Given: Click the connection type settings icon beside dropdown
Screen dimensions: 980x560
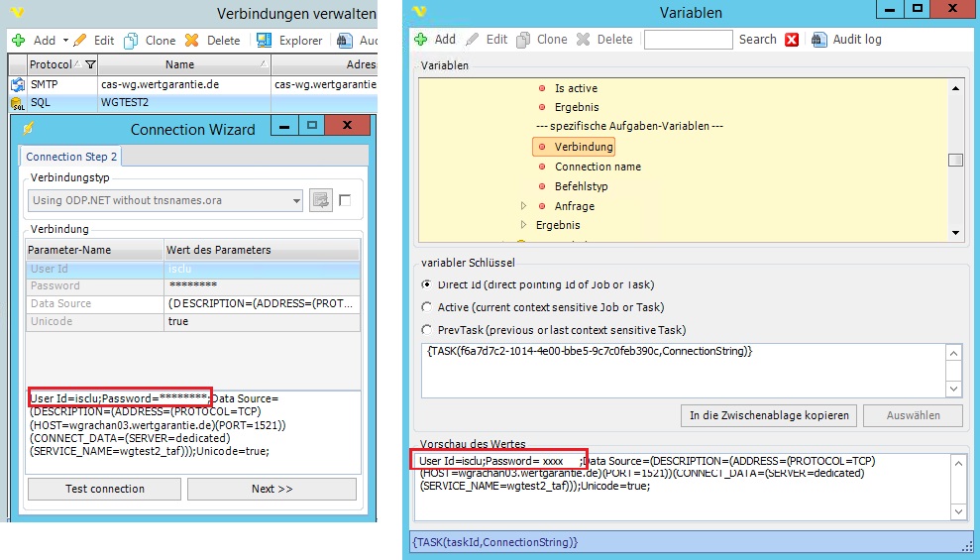Looking at the screenshot, I should point(320,200).
